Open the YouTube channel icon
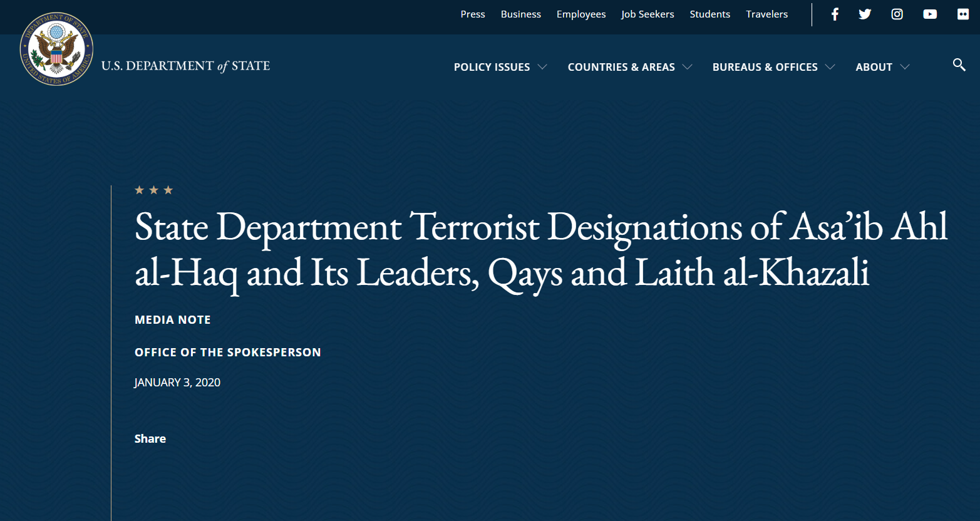The width and height of the screenshot is (980, 521). [x=930, y=14]
